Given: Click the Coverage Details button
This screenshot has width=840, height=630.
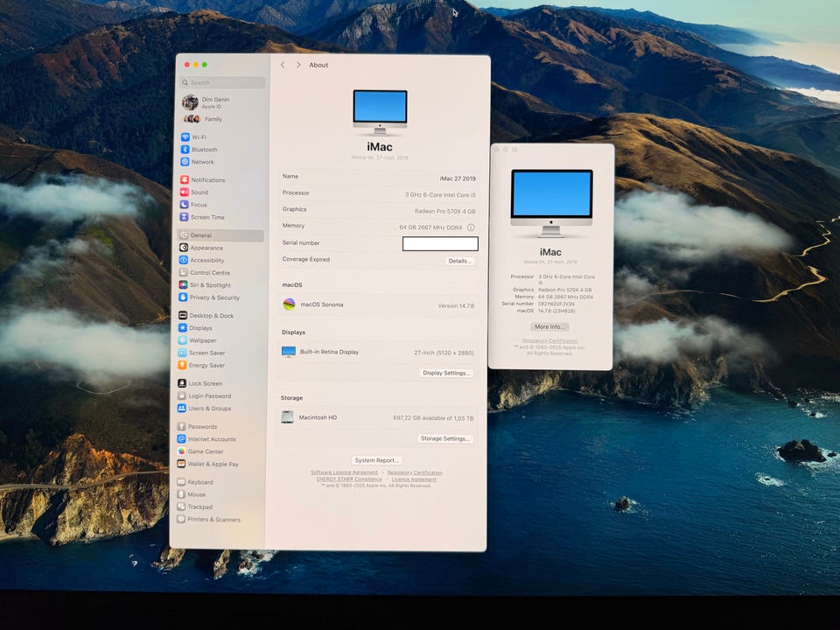Looking at the screenshot, I should pos(459,261).
